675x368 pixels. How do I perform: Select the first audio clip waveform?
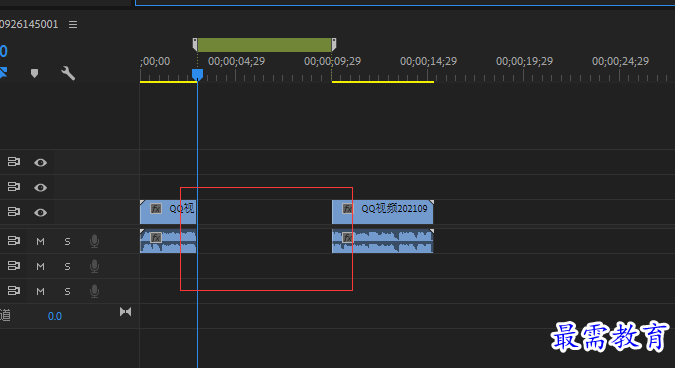click(x=168, y=241)
